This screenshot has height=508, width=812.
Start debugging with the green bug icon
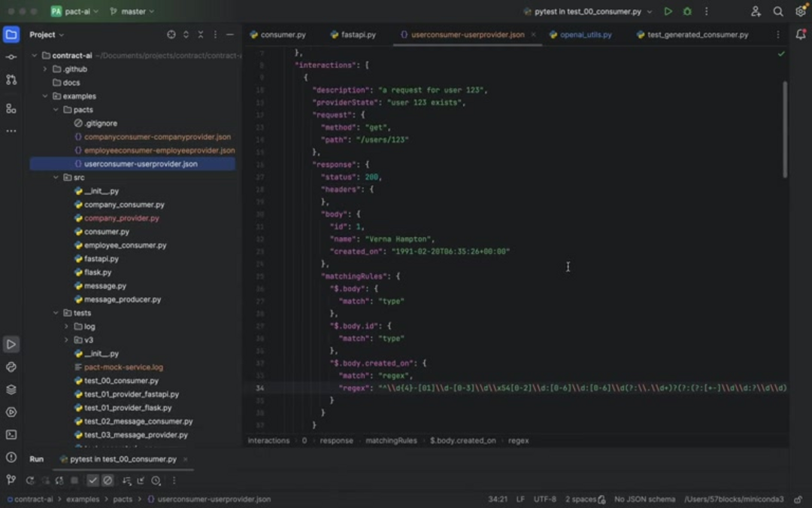687,12
